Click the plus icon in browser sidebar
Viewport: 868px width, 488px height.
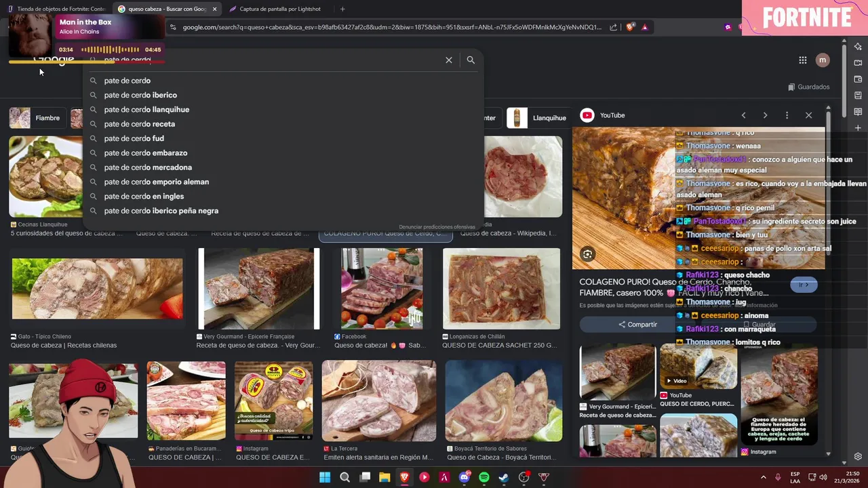[858, 128]
